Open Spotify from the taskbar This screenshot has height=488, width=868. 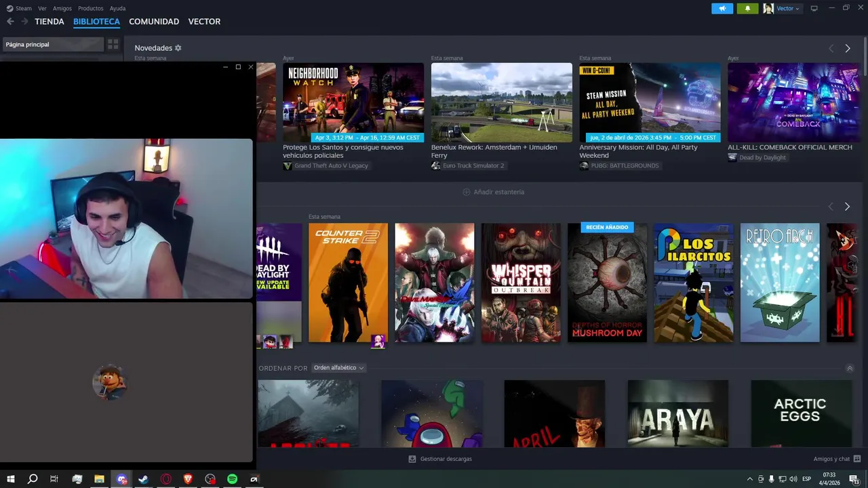coord(232,479)
